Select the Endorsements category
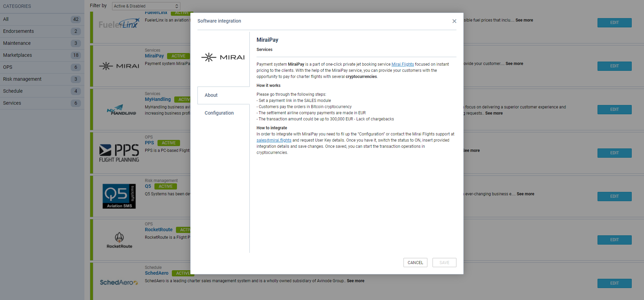Viewport: 644px width, 300px height. pos(42,31)
